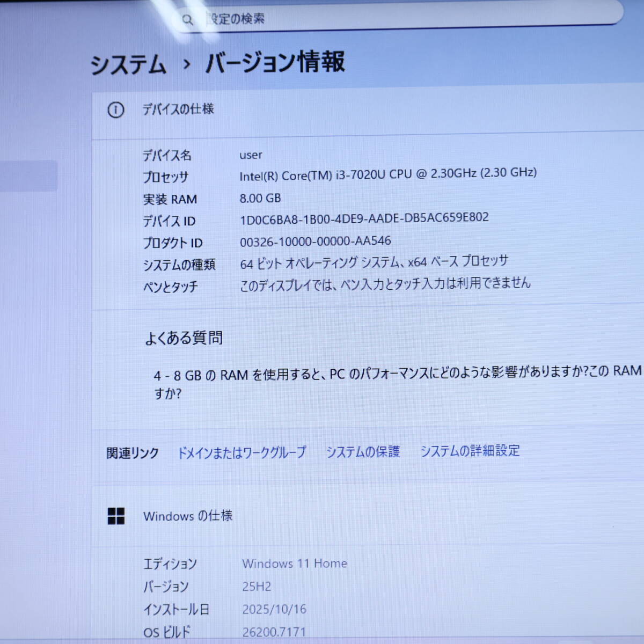Select the device name value user
Screen dimensions: 644x644
pyautogui.click(x=251, y=155)
